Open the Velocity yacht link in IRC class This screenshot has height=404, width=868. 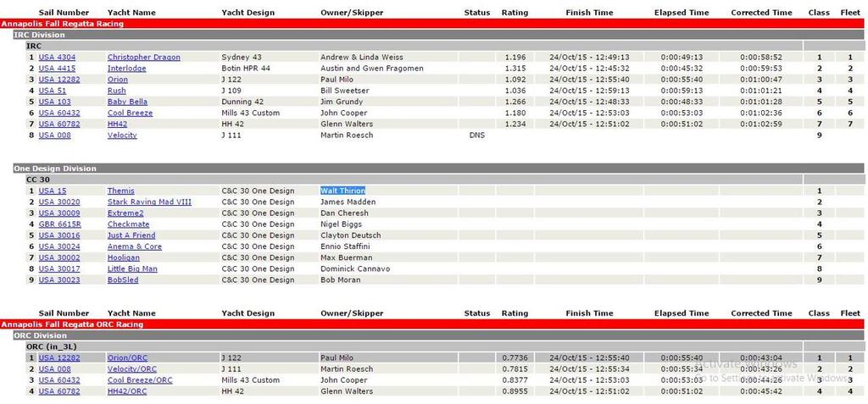[122, 135]
